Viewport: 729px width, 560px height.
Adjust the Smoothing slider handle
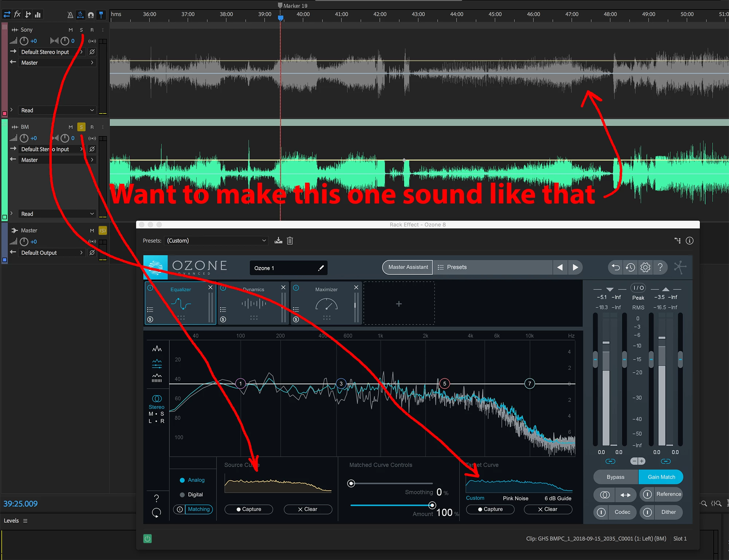(351, 483)
